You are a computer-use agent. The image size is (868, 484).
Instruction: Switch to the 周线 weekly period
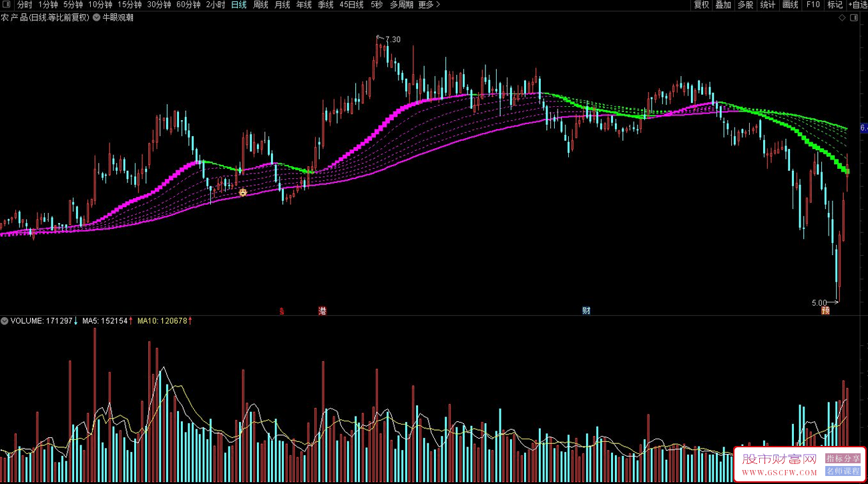260,5
